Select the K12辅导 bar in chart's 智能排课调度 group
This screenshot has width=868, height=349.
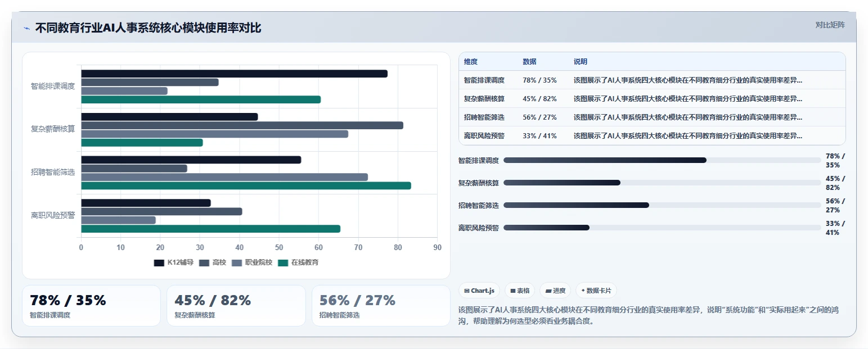234,74
